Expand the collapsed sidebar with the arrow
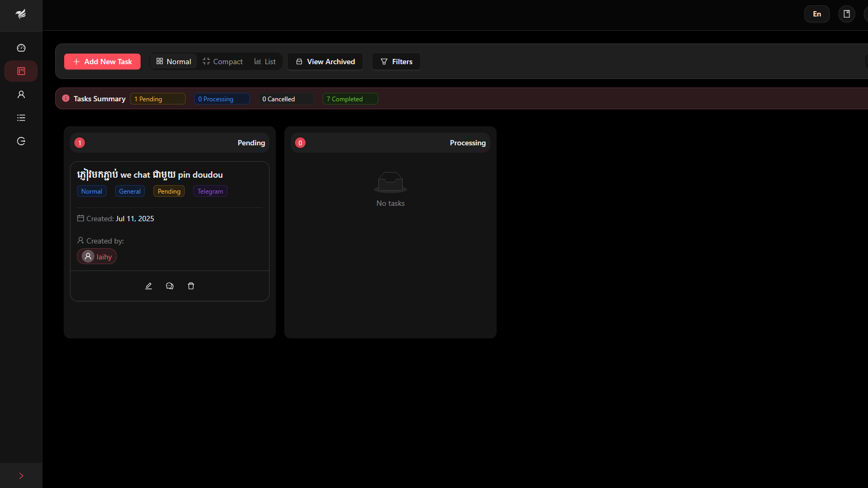Image resolution: width=868 pixels, height=488 pixels. pos(21,475)
